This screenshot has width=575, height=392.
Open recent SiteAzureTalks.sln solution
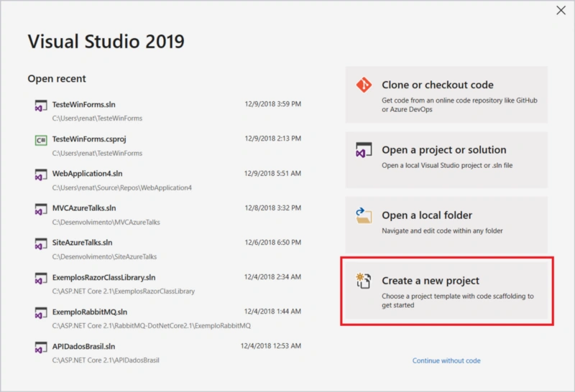pyautogui.click(x=168, y=249)
